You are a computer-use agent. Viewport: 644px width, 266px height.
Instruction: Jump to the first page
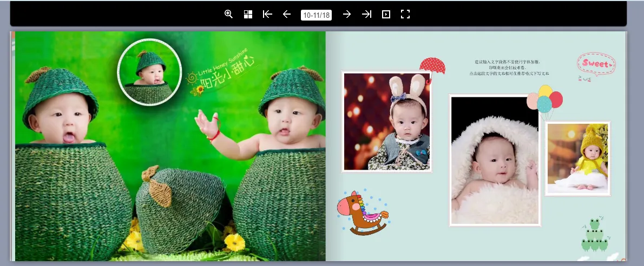[x=267, y=15]
